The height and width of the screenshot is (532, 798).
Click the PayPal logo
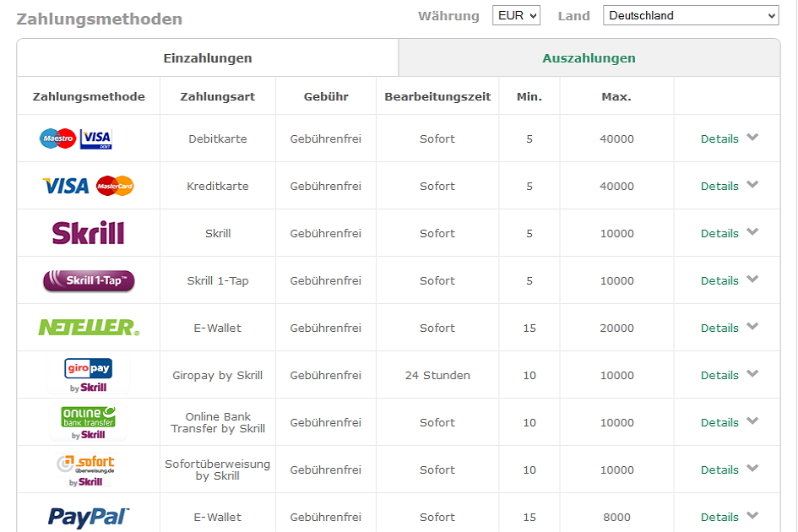(x=89, y=517)
